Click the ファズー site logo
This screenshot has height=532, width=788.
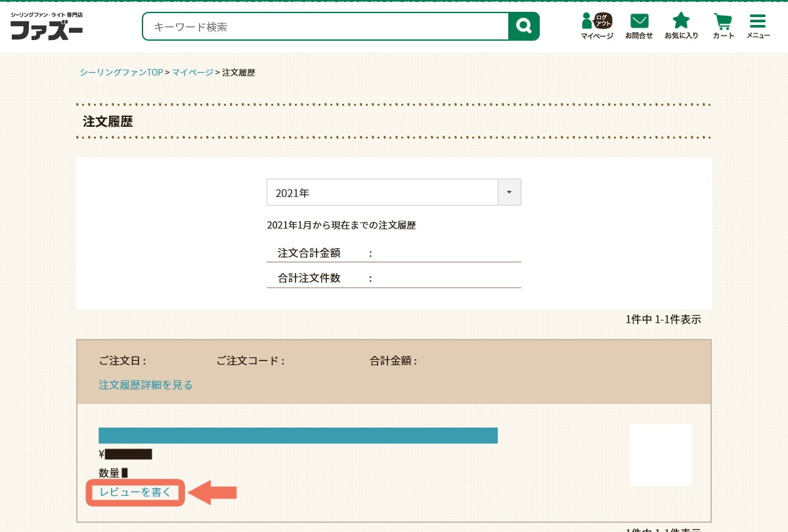point(47,27)
